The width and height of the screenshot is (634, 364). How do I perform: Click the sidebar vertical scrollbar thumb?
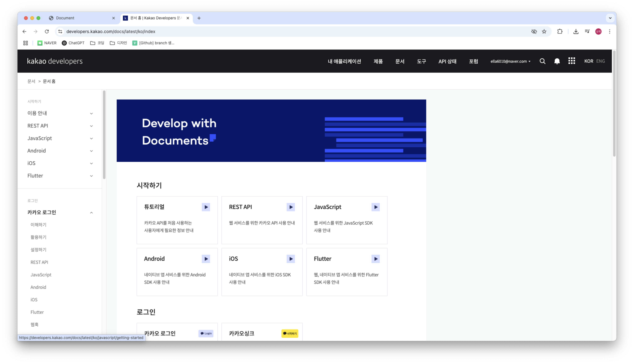coord(104,135)
